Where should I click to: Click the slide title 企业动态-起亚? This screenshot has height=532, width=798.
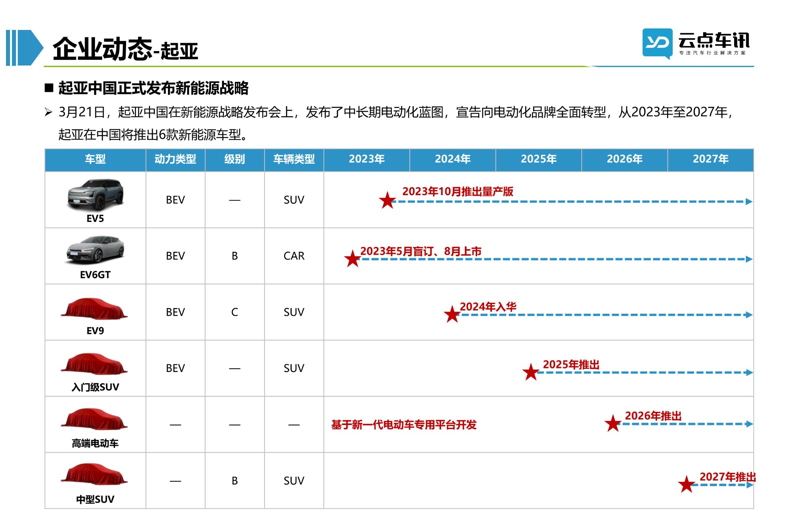(x=125, y=49)
